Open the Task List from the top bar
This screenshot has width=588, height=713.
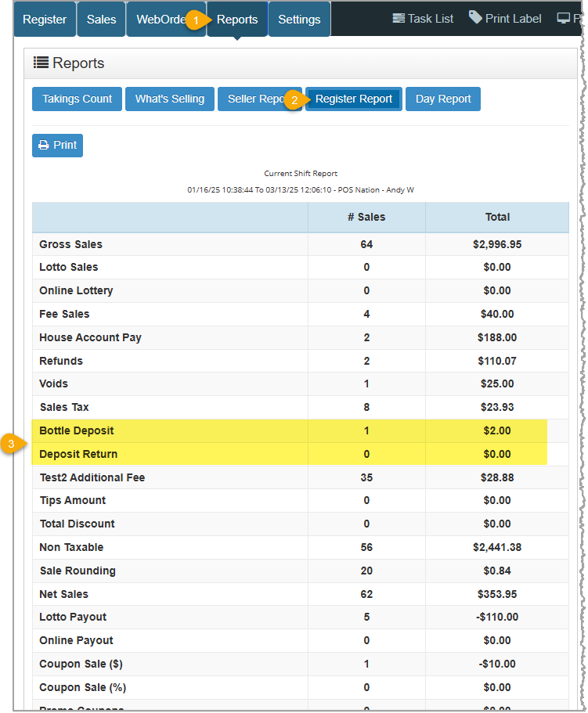pos(423,18)
